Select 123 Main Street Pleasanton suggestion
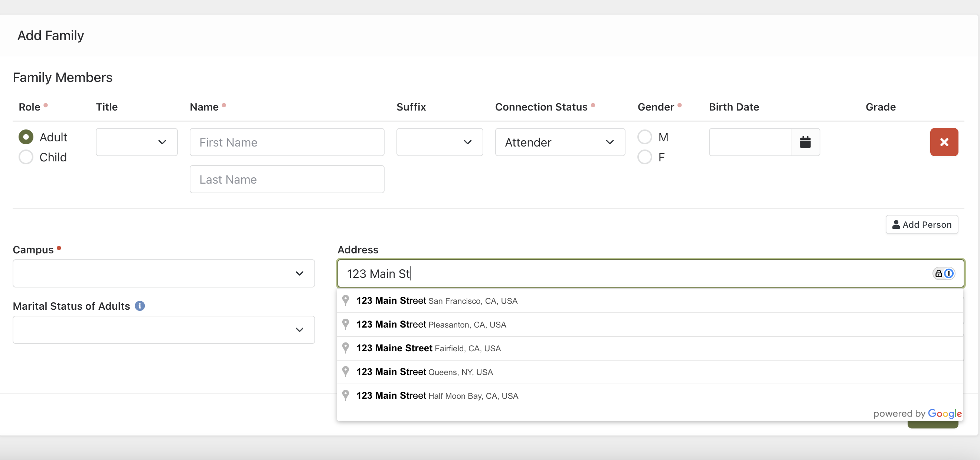 click(x=431, y=324)
